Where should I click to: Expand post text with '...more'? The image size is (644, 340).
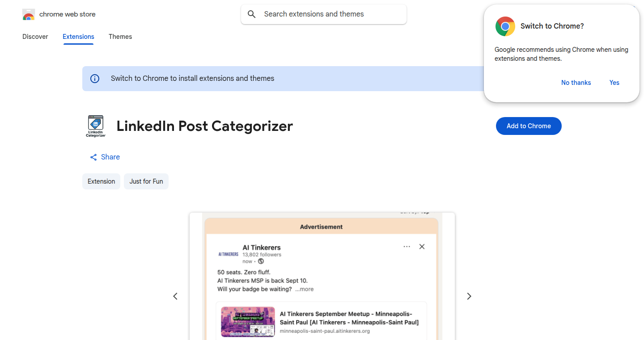pyautogui.click(x=304, y=289)
